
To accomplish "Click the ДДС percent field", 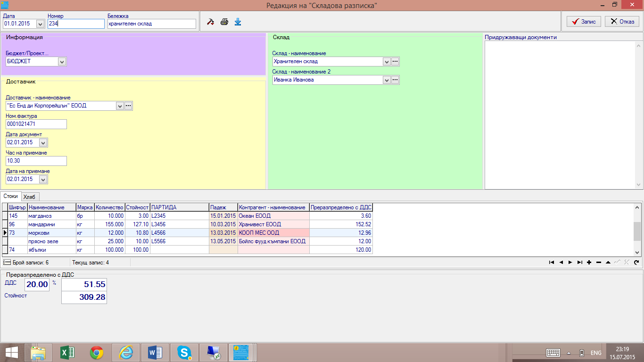I will [37, 285].
